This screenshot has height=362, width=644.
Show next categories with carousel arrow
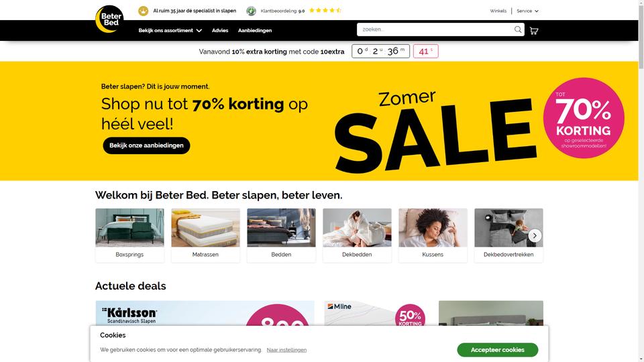(535, 235)
